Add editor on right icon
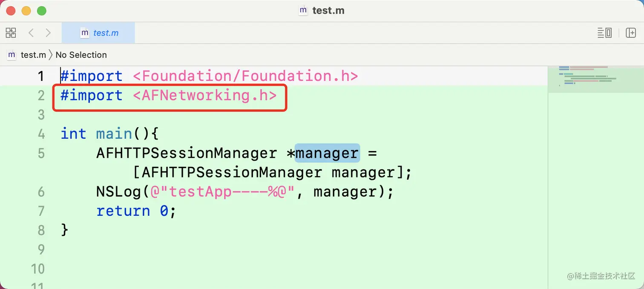The width and height of the screenshot is (644, 289). 631,33
